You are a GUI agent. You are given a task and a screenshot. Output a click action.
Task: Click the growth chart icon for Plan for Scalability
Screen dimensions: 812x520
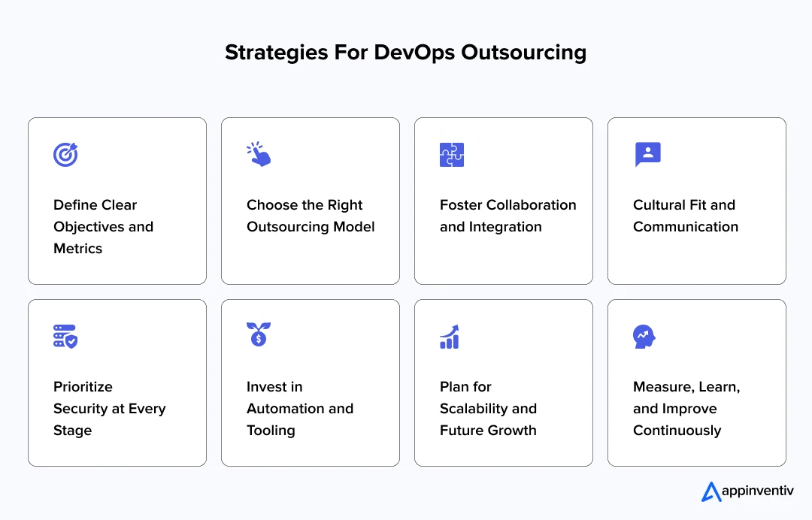[450, 337]
